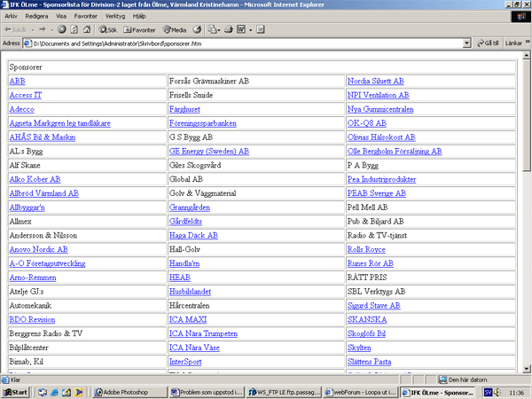
Task: Launch Internet Explorer from quick launch
Action: pyautogui.click(x=54, y=392)
